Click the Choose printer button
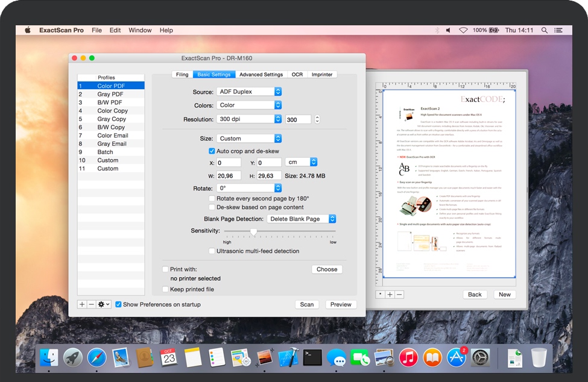Image resolution: width=588 pixels, height=382 pixels. point(327,269)
